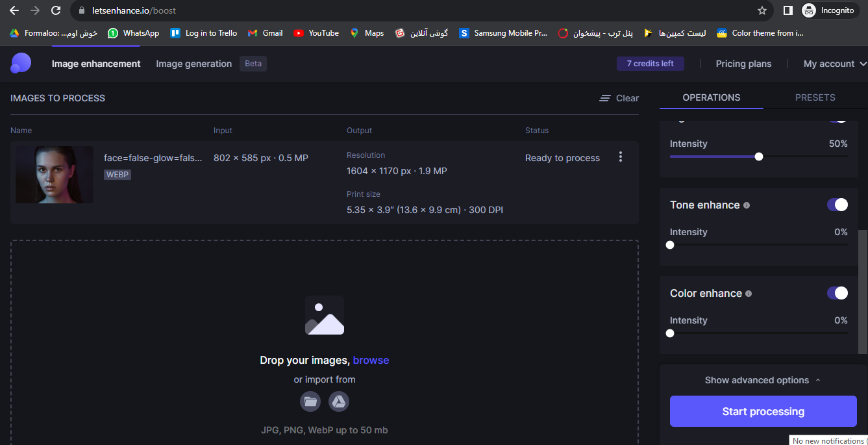Open the Image generation tab
The image size is (868, 445).
[x=193, y=64]
